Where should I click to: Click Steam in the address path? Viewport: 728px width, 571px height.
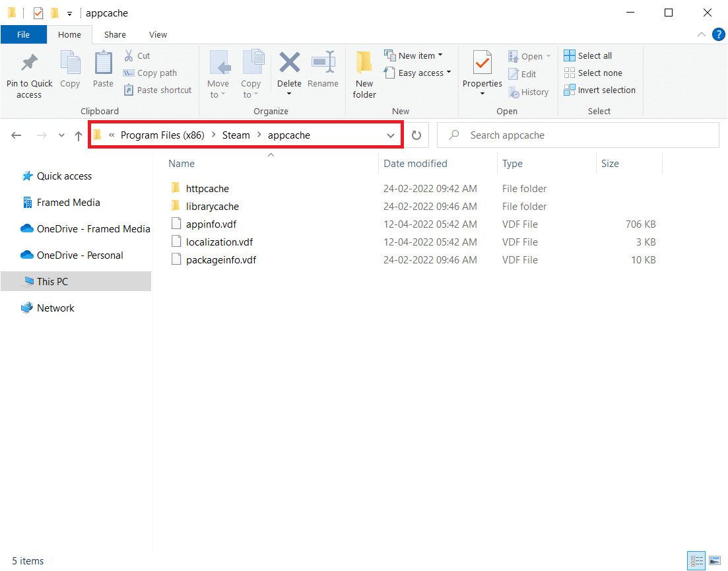[x=236, y=135]
